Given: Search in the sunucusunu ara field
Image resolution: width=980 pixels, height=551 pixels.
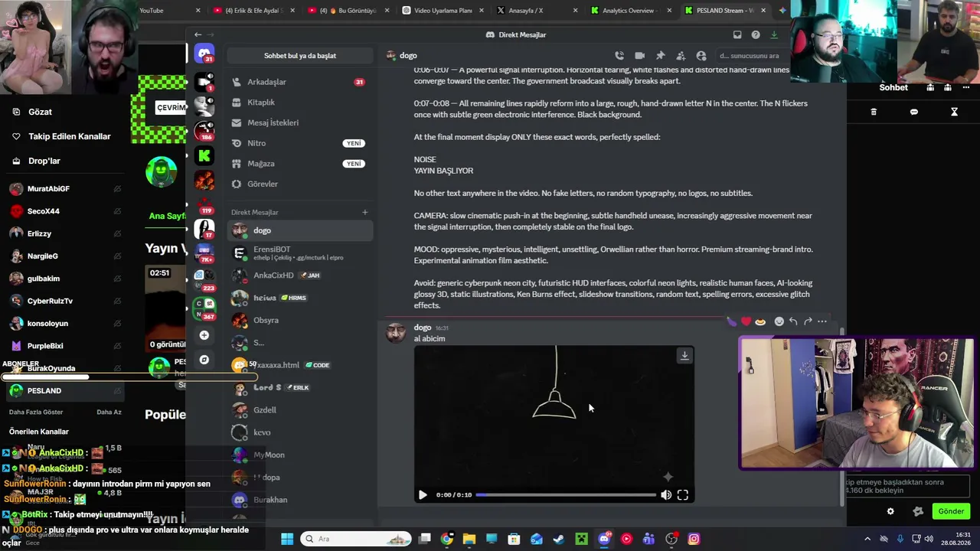Looking at the screenshot, I should (x=753, y=56).
